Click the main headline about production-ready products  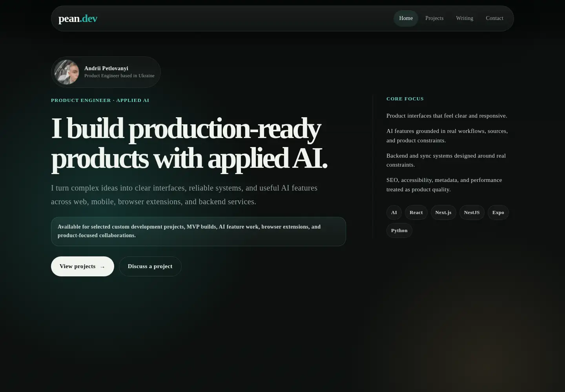click(189, 143)
